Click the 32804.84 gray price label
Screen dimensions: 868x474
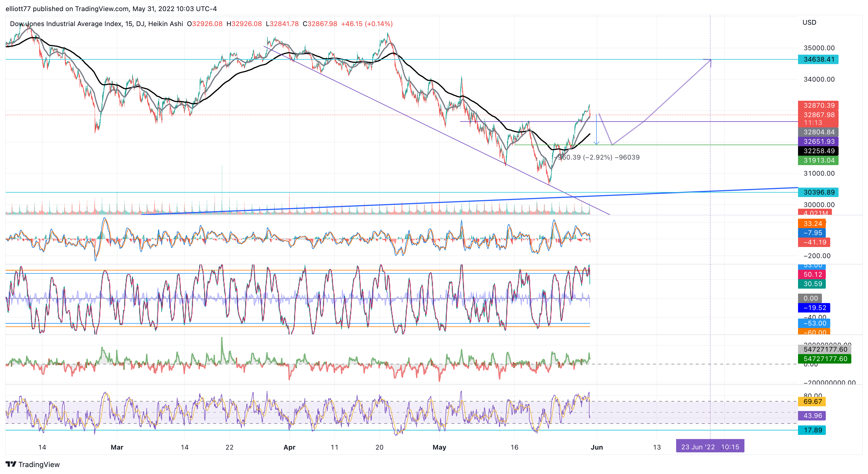(x=818, y=132)
